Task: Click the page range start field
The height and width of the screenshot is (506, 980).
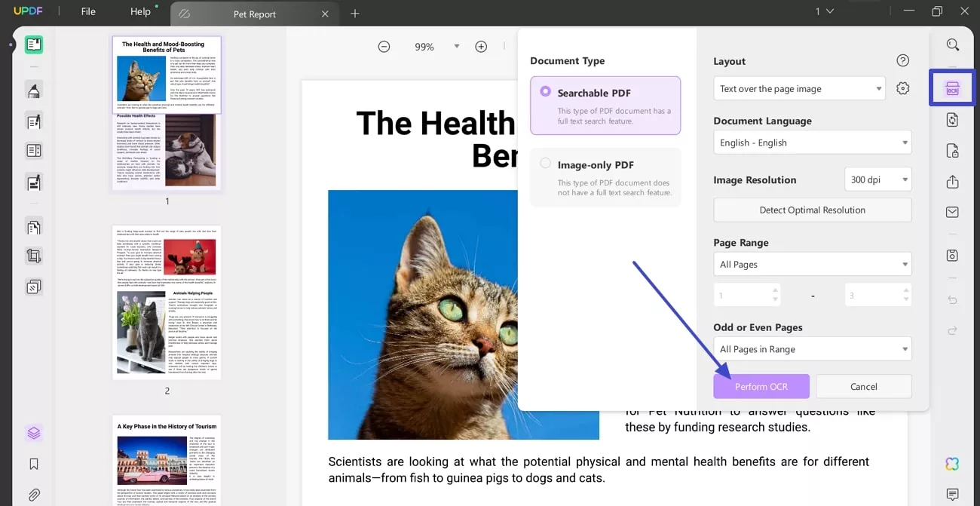Action: pyautogui.click(x=746, y=295)
